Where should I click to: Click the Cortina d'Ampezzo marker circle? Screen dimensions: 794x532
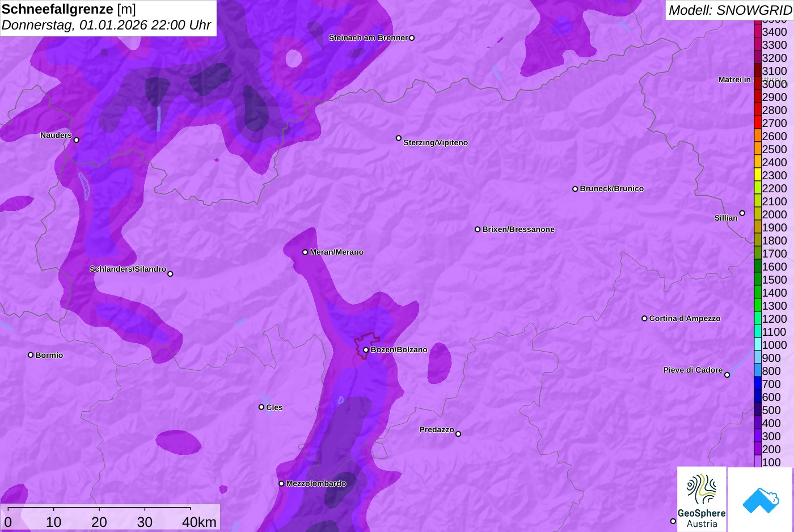pos(644,319)
